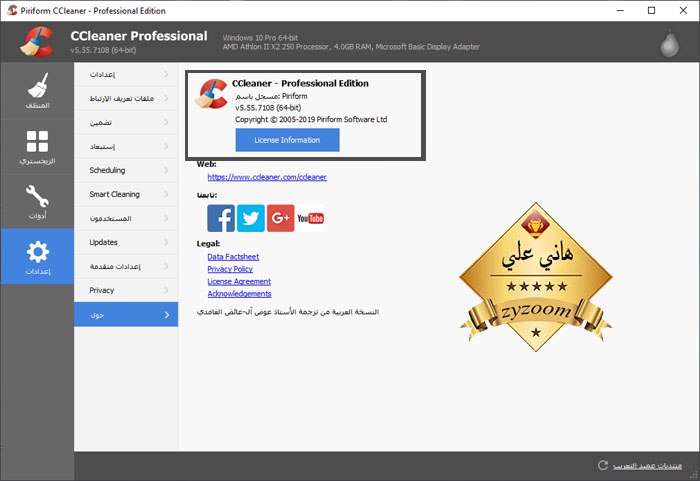Open the ccleaner.com web link

(267, 177)
